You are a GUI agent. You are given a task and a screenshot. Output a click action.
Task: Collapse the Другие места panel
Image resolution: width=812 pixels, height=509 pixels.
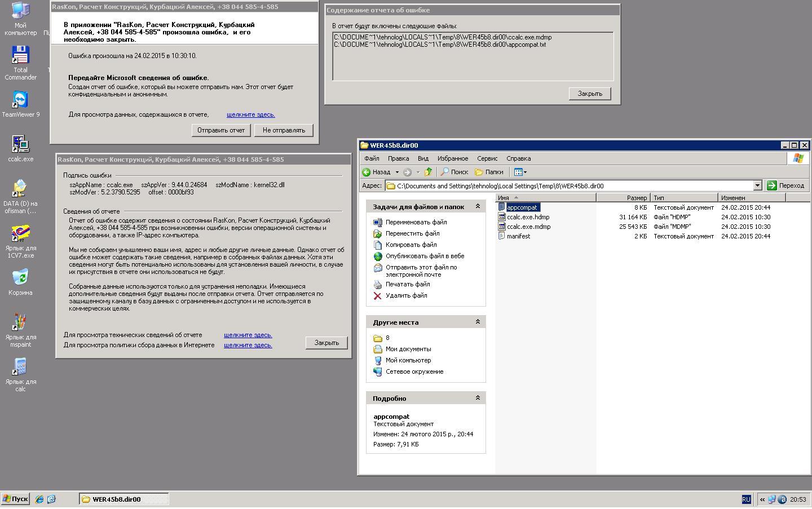(x=478, y=322)
